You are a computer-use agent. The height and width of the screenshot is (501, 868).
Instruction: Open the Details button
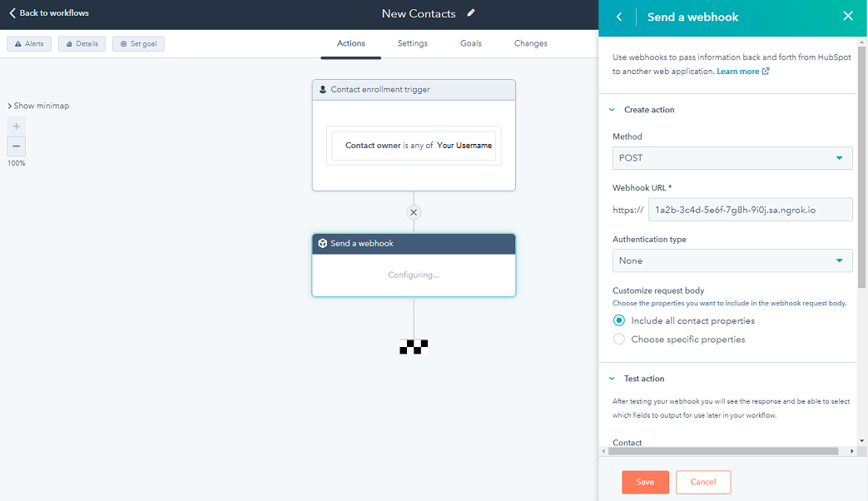(x=82, y=44)
